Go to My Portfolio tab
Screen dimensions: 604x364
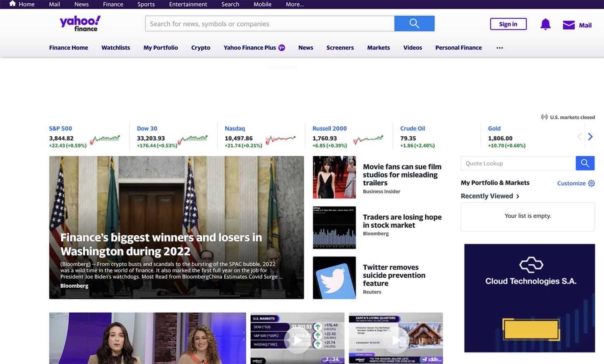(161, 48)
